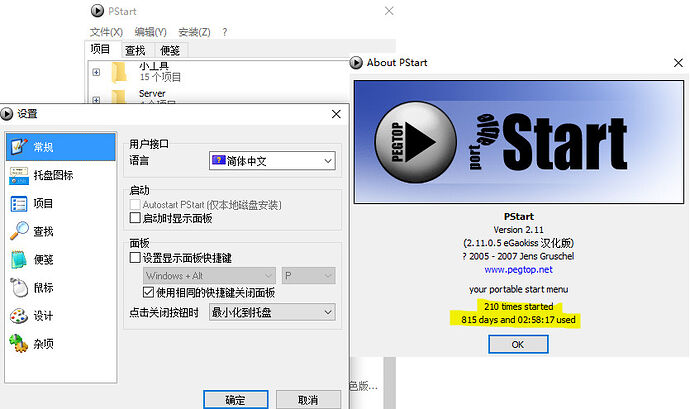Open the 安装(Z) menu
The height and width of the screenshot is (409, 690).
(194, 32)
